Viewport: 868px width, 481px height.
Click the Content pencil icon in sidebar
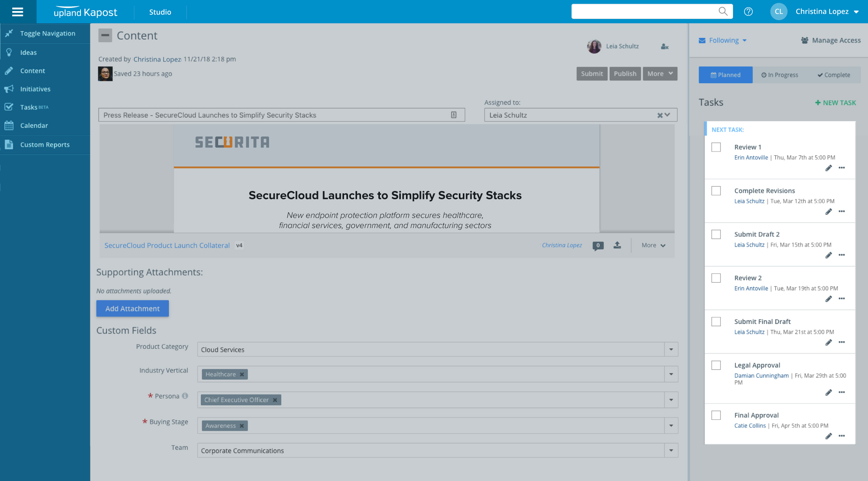coord(9,71)
